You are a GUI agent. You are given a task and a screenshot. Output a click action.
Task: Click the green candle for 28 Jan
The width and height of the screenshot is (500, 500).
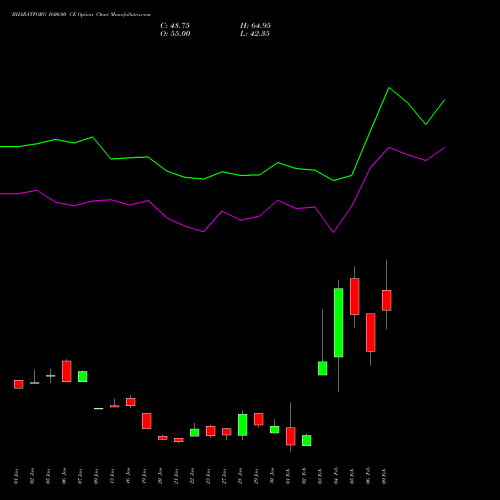[243, 425]
